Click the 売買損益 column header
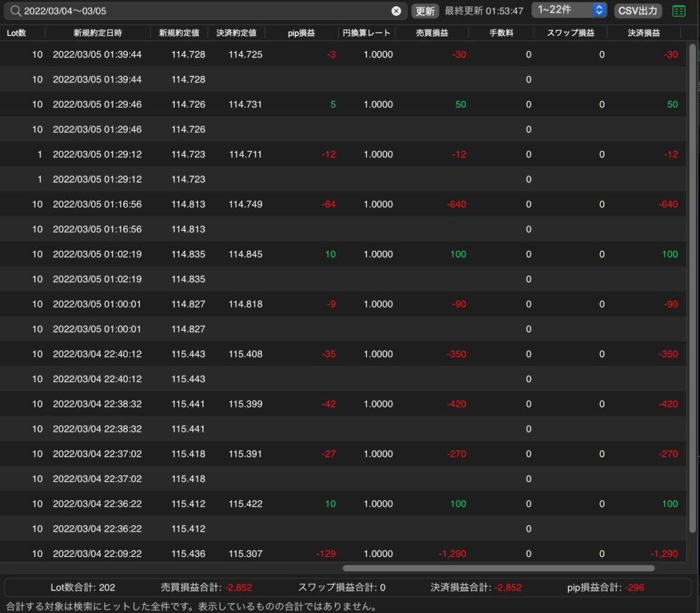700x613 pixels. [432, 33]
